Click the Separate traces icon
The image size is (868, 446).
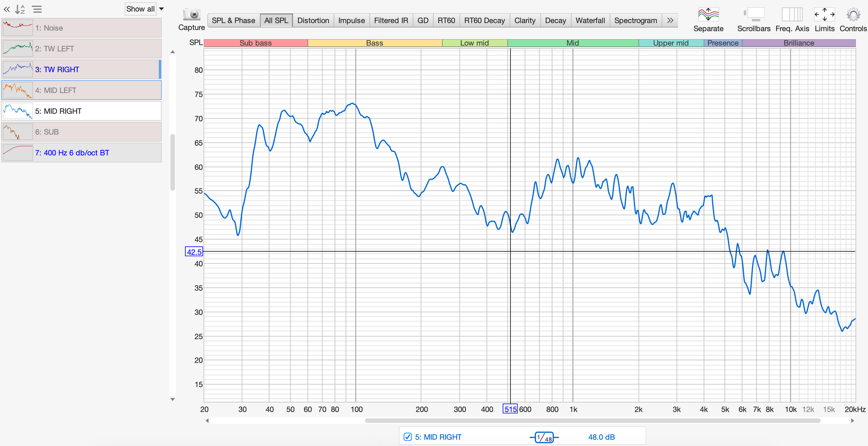(x=708, y=15)
